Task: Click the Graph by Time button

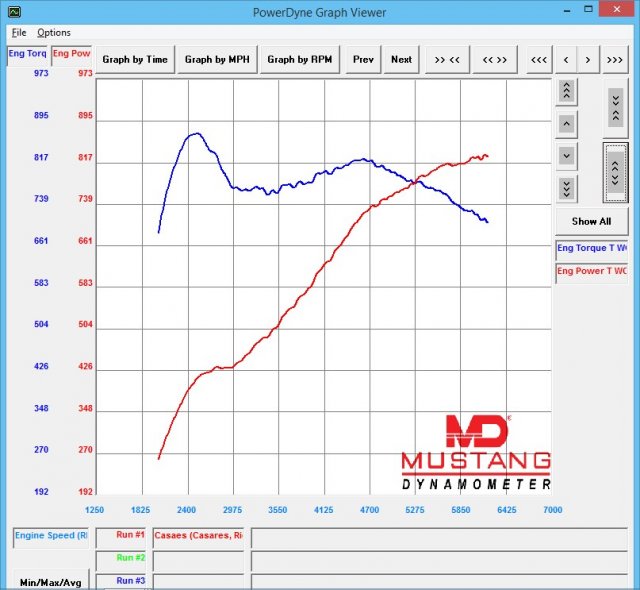Action: pos(135,59)
